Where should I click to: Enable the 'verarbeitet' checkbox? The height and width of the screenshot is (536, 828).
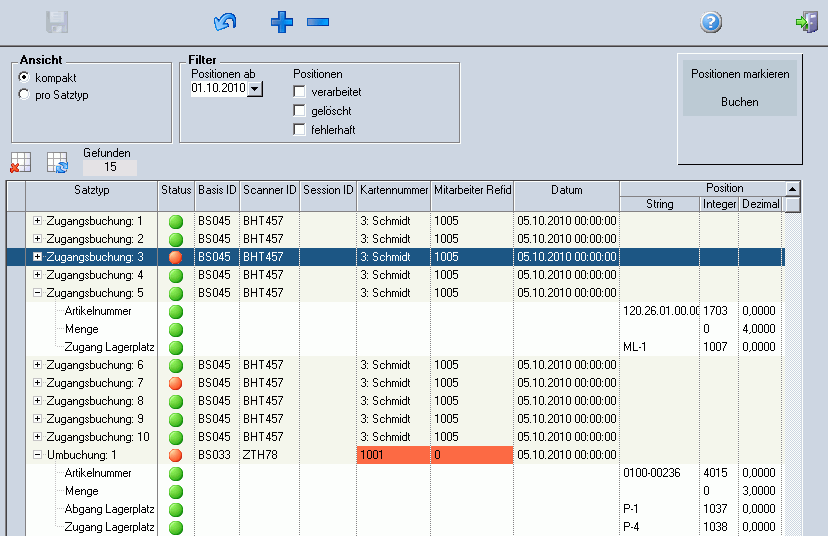(x=299, y=92)
